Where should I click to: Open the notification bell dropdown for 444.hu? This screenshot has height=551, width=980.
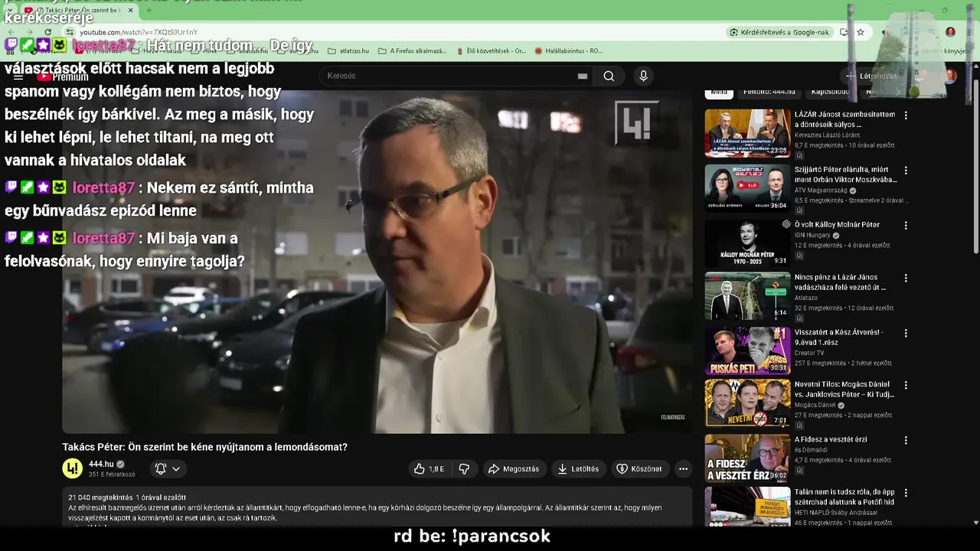pyautogui.click(x=168, y=469)
